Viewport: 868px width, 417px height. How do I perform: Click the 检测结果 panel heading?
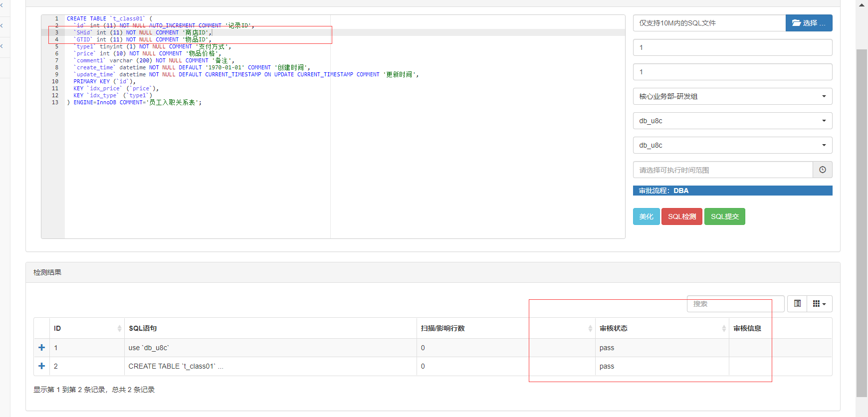pyautogui.click(x=47, y=272)
